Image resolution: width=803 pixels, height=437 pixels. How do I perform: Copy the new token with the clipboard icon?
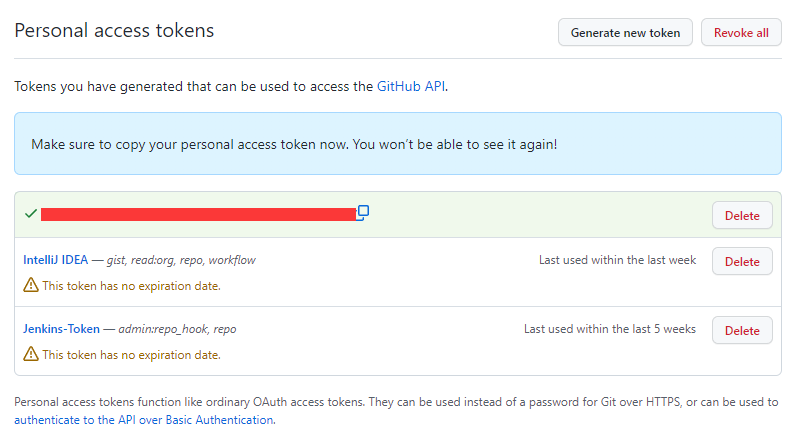[x=363, y=212]
